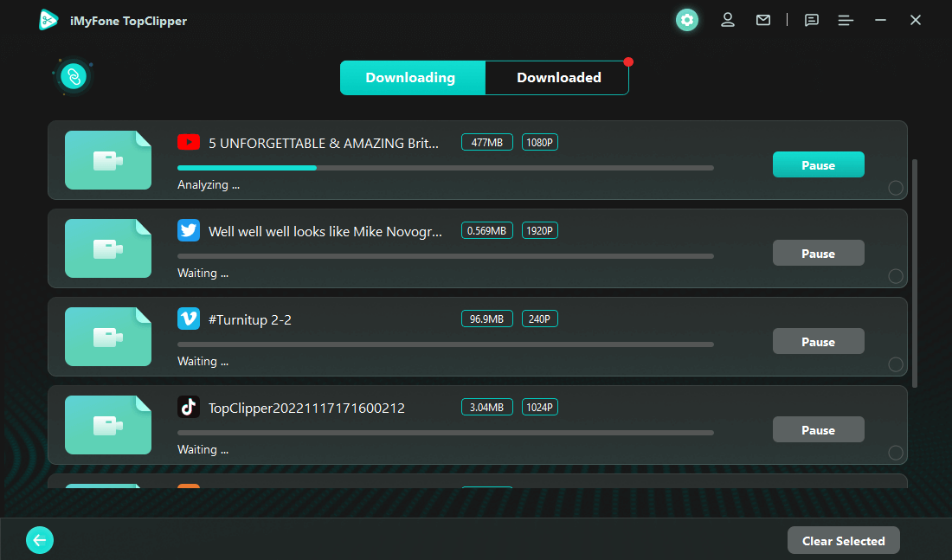
Task: Open the feedback chat icon
Action: pyautogui.click(x=812, y=20)
